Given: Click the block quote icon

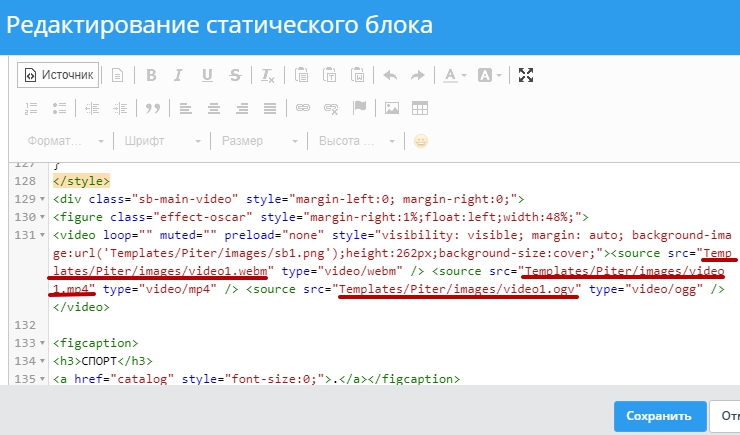Looking at the screenshot, I should coord(153,108).
